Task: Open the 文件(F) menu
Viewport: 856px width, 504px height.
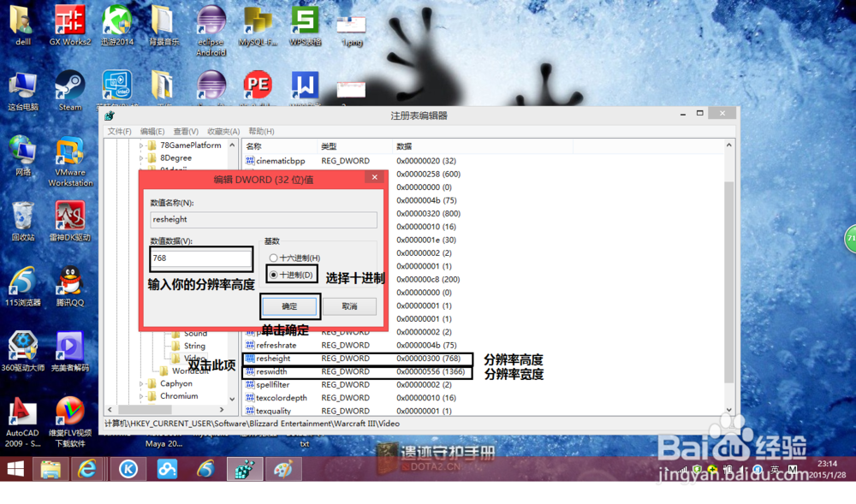Action: click(x=119, y=132)
